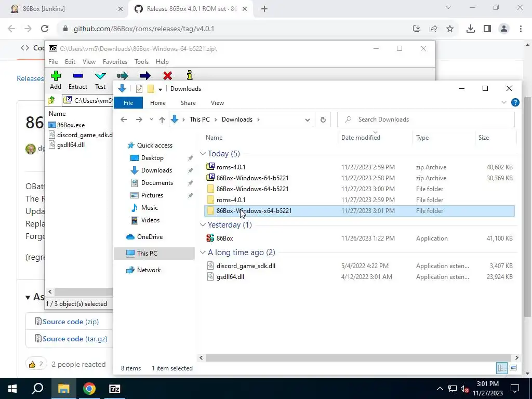
Task: Click the thumbs-up reaction button
Action: [36, 364]
